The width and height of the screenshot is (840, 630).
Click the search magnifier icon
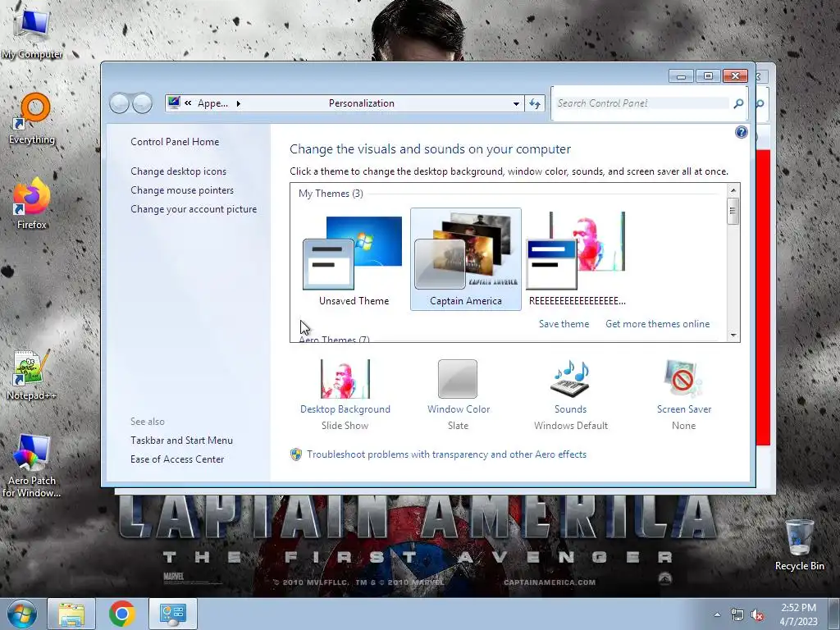coord(738,103)
